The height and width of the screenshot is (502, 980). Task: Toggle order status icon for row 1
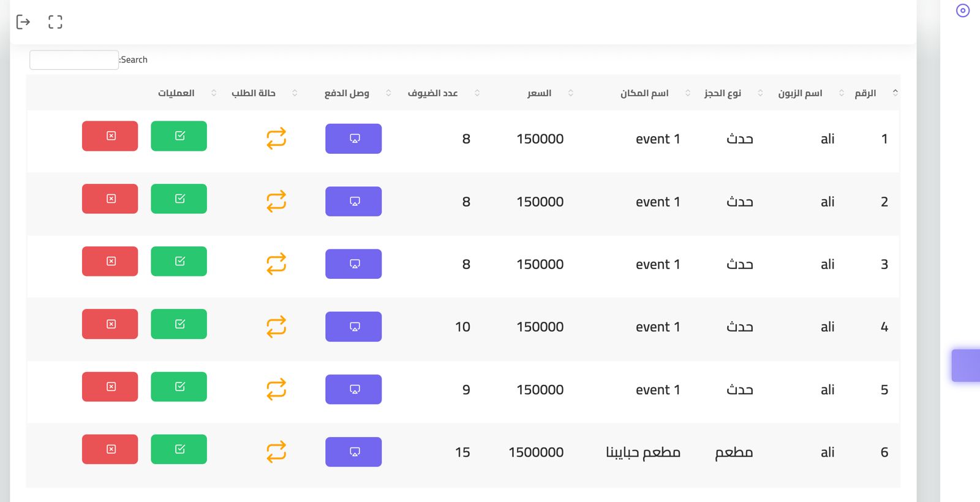(276, 139)
